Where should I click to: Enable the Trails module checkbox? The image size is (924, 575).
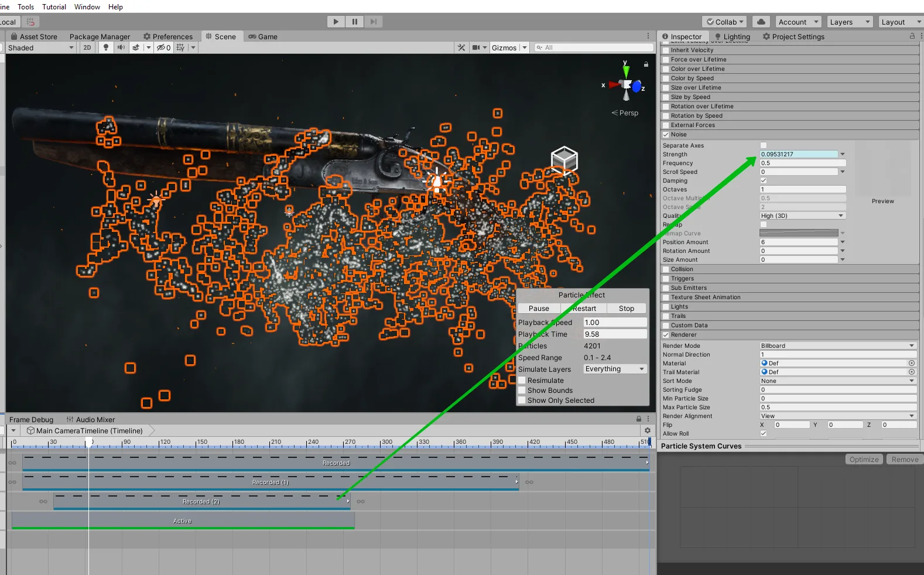[x=666, y=316]
